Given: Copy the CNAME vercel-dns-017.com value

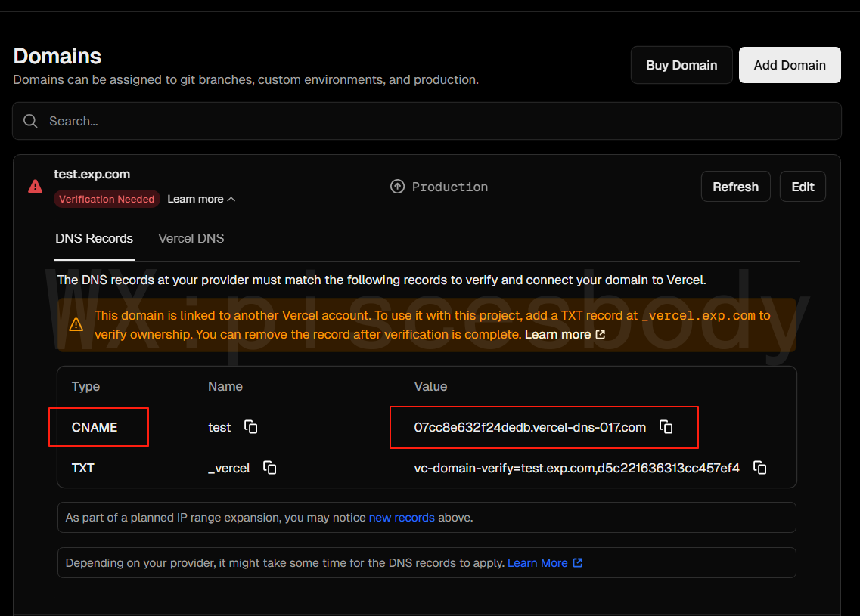Looking at the screenshot, I should click(x=666, y=427).
